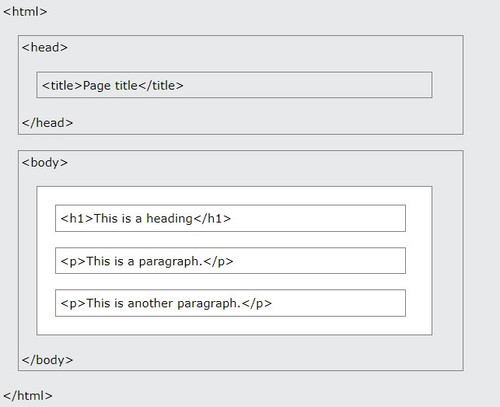This screenshot has height=407, width=500.
Task: Click the word 'paragraph.' in first p element
Action: (171, 262)
